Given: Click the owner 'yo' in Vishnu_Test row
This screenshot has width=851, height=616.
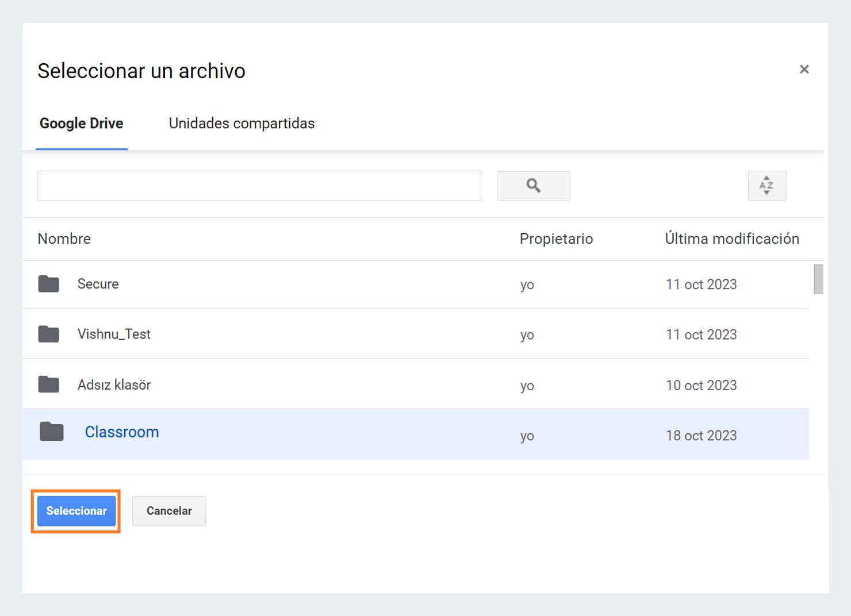Looking at the screenshot, I should point(527,335).
